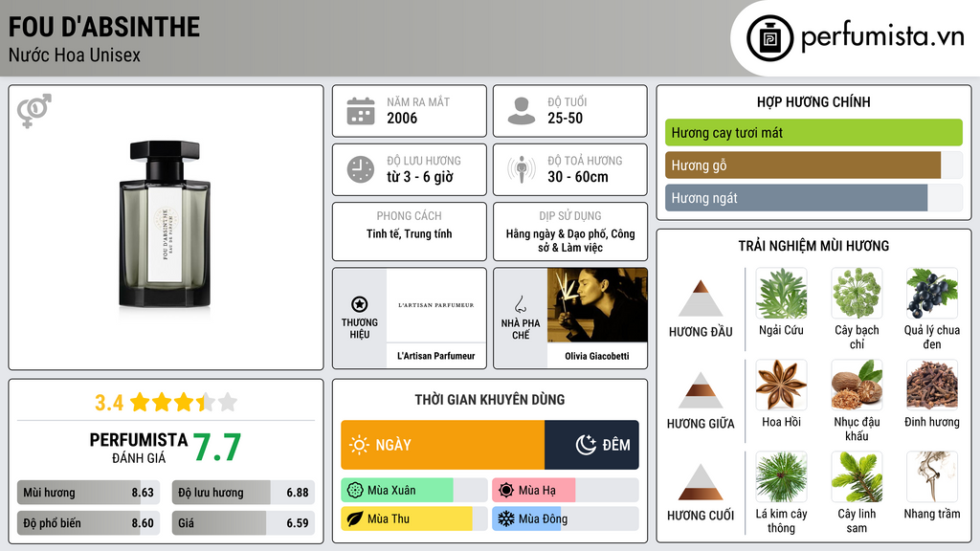980x551 pixels.
Task: Click the Hương đầu pyramid icon
Action: coord(701,298)
